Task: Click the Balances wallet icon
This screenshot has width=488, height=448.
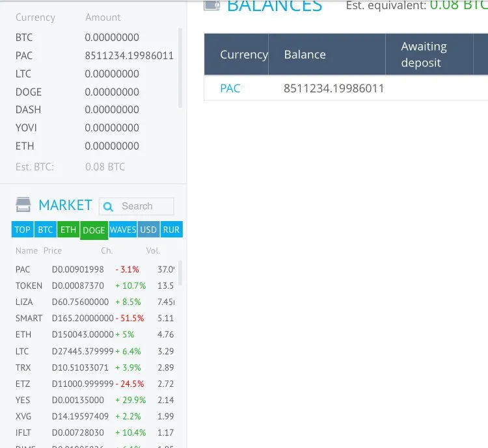Action: click(212, 5)
